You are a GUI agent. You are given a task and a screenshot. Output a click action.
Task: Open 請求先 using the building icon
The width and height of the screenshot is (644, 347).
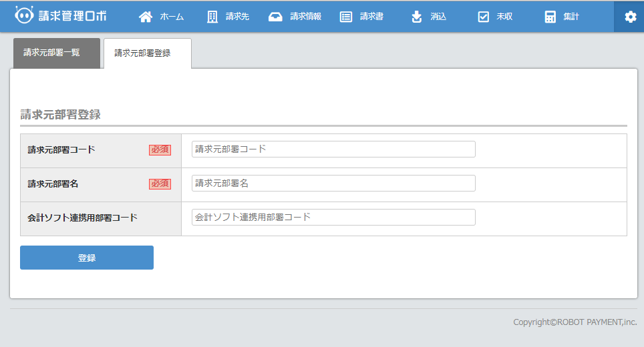[x=212, y=17]
